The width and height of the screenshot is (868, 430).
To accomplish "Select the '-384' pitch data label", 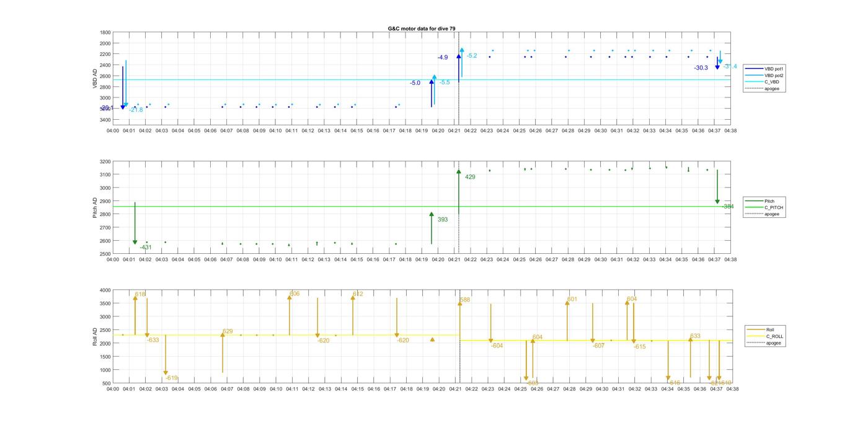I will [728, 207].
